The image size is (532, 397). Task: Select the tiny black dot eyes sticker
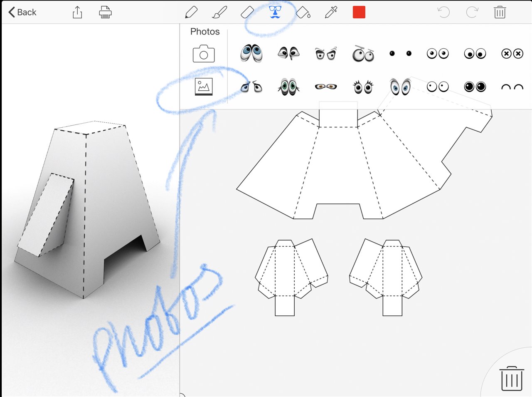pyautogui.click(x=400, y=53)
